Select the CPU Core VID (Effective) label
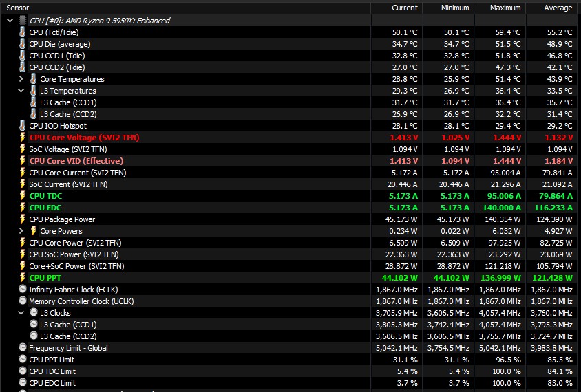The width and height of the screenshot is (581, 392). pyautogui.click(x=76, y=161)
